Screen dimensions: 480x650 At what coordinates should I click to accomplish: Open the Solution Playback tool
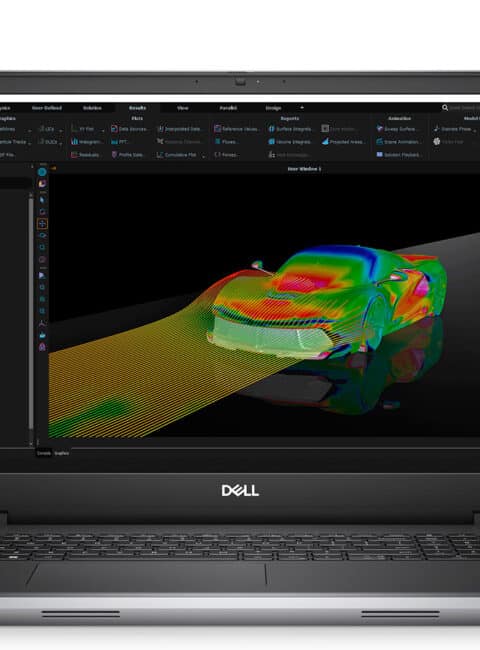click(398, 155)
